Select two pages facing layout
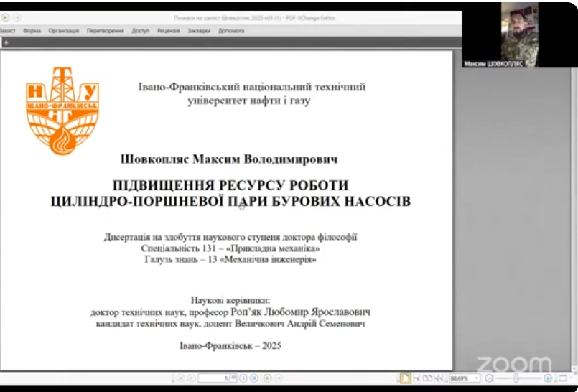Viewport: 578px width, 392px height. coord(427,378)
